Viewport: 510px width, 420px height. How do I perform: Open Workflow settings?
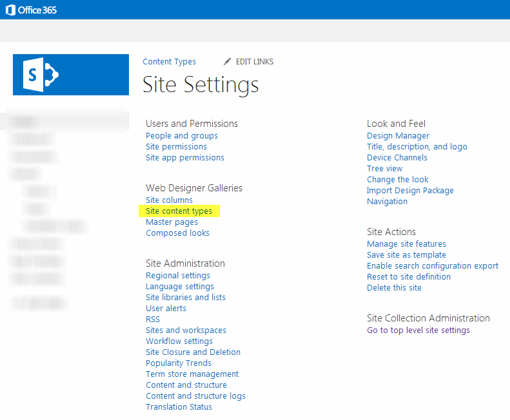coord(179,341)
